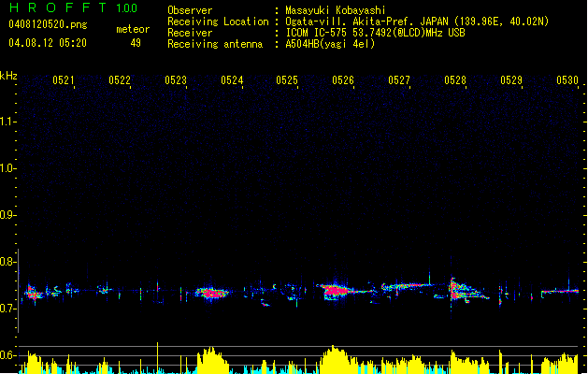588x374 pixels.
Task: Click the 0528 time marker
Action: [455, 80]
